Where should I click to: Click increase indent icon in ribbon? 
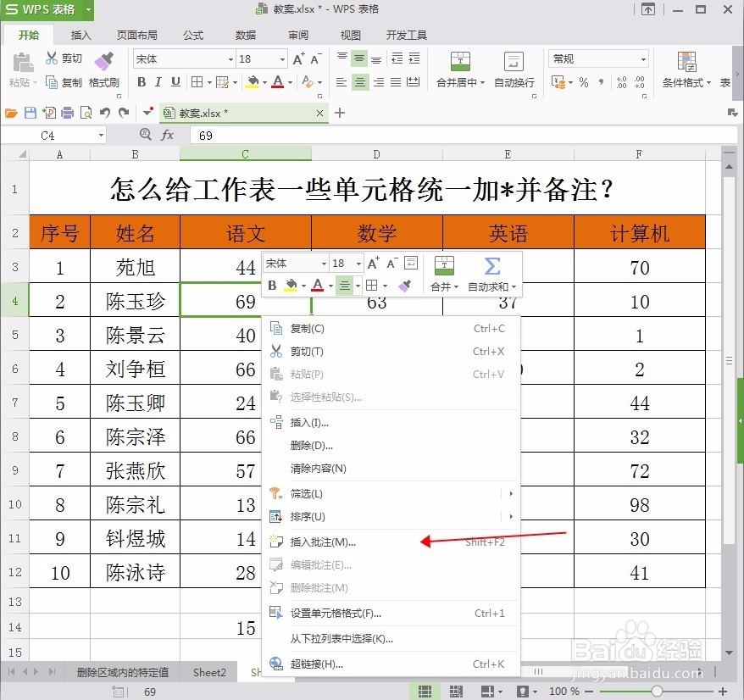point(414,58)
